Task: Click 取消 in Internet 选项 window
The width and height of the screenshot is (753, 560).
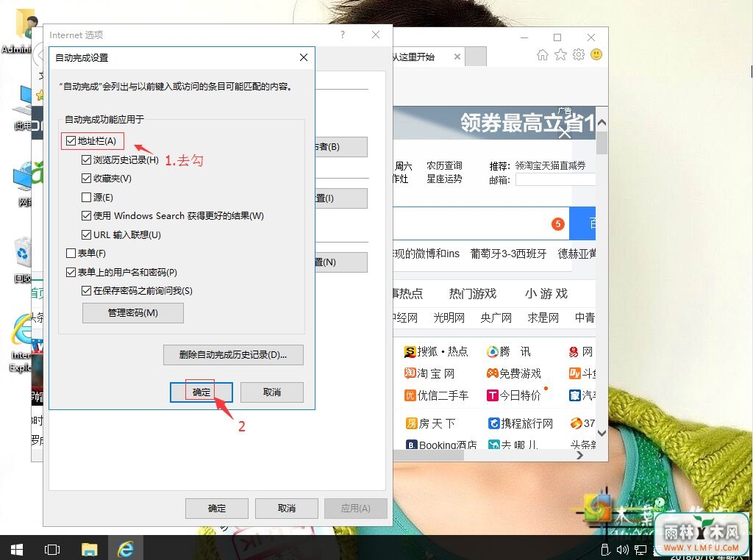Action: coord(286,508)
